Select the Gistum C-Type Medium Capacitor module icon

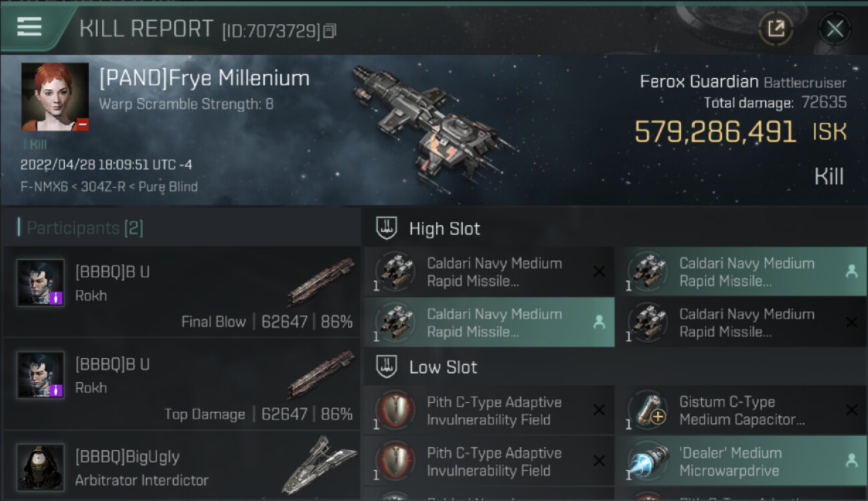[x=648, y=410]
